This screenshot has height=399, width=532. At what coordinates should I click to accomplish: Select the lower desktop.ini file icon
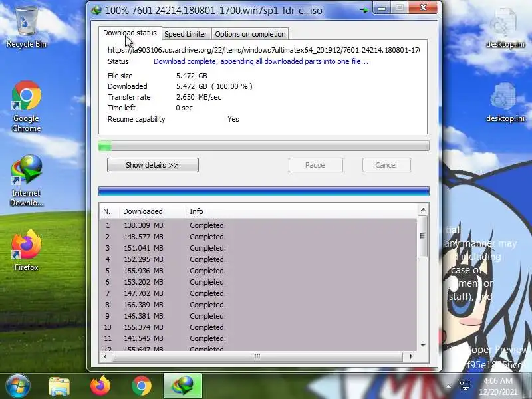505,102
